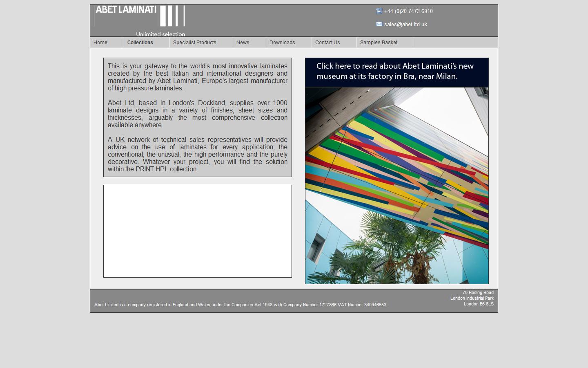Click the London Industrial Park address text

tap(472, 298)
